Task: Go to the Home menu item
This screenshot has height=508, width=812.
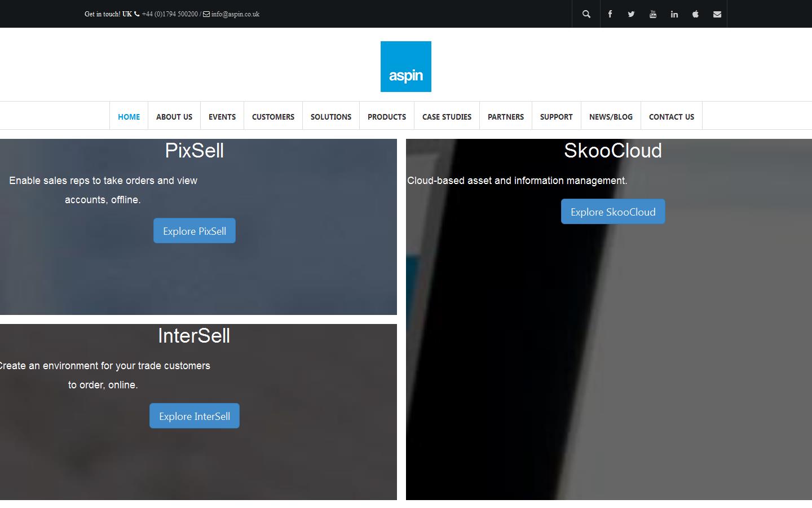Action: 129,117
